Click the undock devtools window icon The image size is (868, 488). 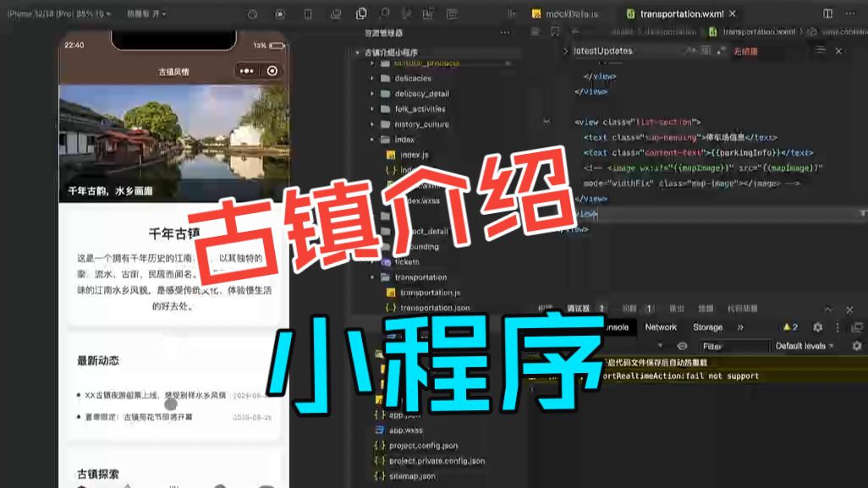(x=857, y=327)
